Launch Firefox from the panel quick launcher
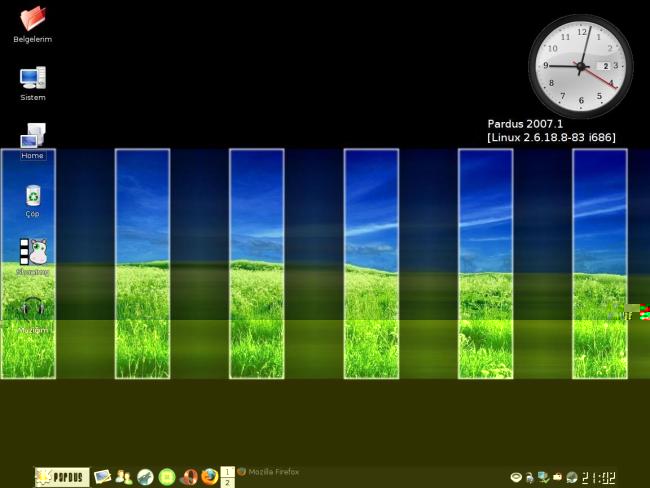Viewport: 650px width, 488px height. [209, 477]
